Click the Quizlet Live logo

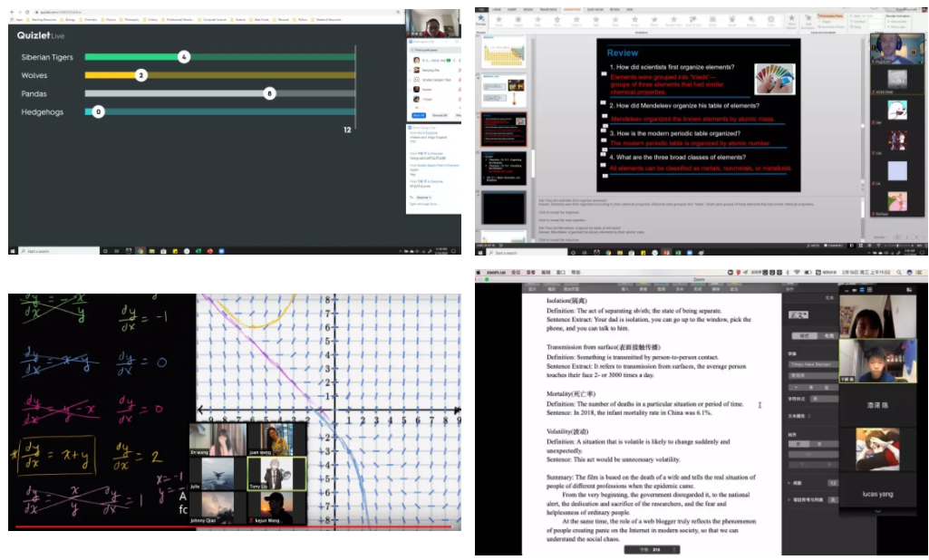coord(40,35)
